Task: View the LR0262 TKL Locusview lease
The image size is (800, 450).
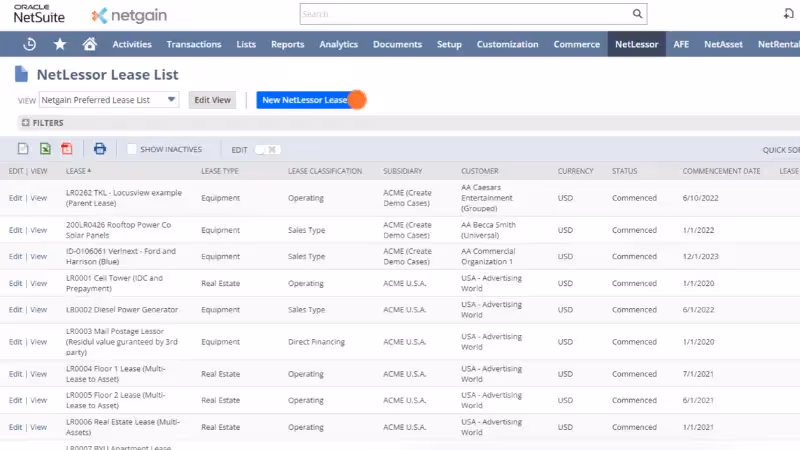Action: [38, 198]
